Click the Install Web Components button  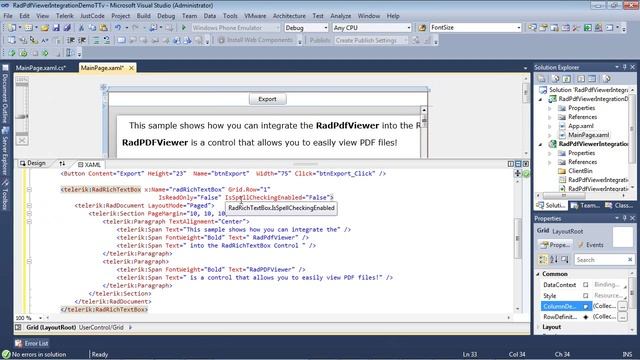[x=256, y=40]
